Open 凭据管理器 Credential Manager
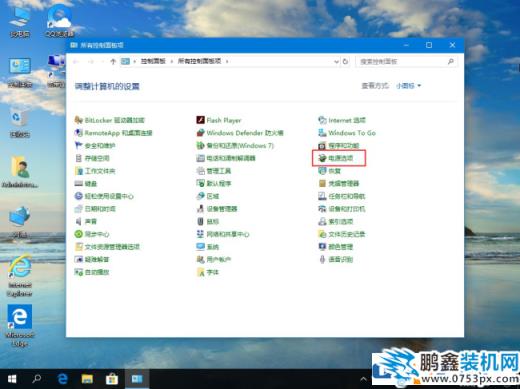This screenshot has height=389, width=520. tap(339, 184)
